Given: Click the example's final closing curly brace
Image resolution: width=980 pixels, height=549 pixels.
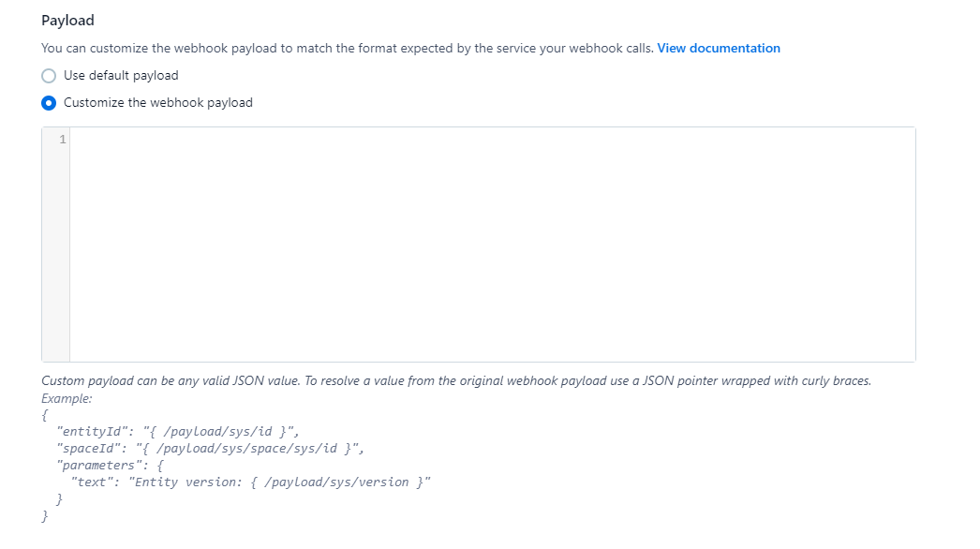Looking at the screenshot, I should (44, 516).
